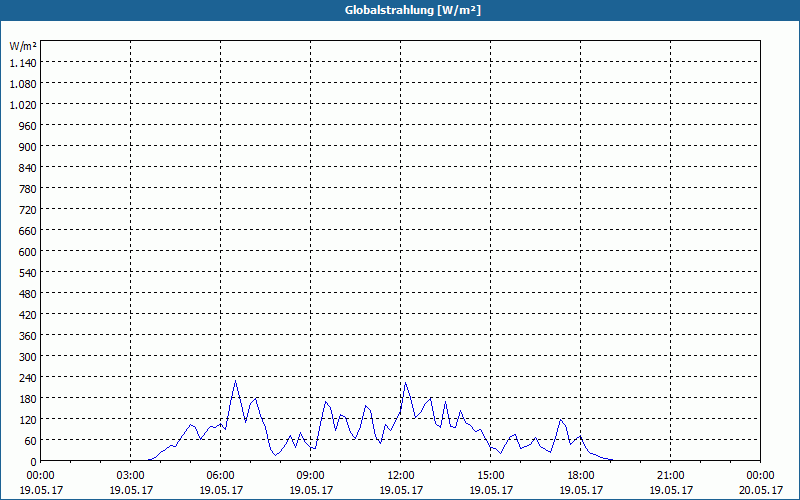Click the 240 y-axis label

(28, 378)
